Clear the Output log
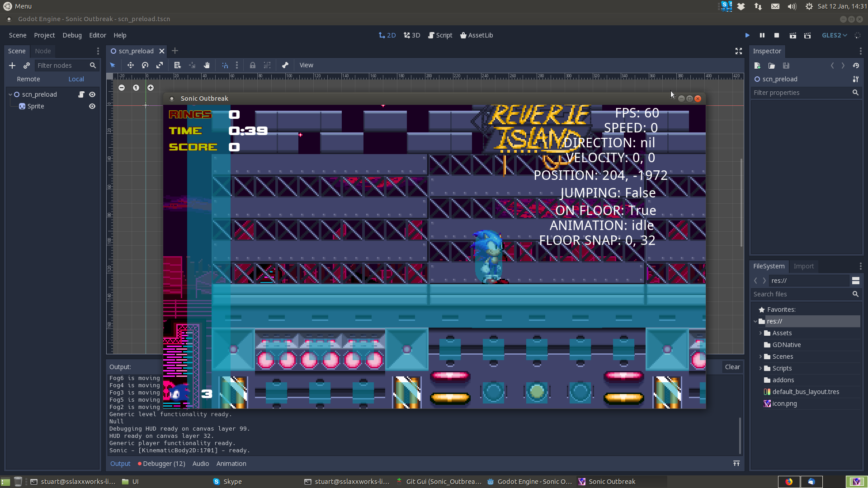 [732, 367]
